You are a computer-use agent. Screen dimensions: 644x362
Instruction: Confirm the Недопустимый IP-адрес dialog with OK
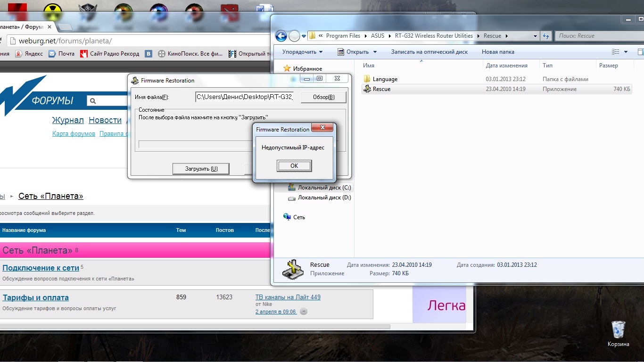(294, 166)
